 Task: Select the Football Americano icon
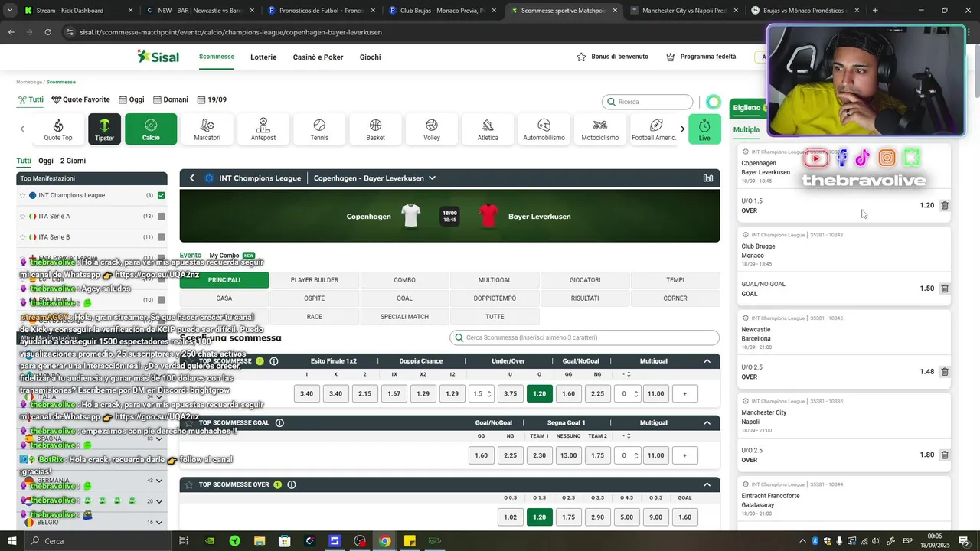(x=654, y=129)
